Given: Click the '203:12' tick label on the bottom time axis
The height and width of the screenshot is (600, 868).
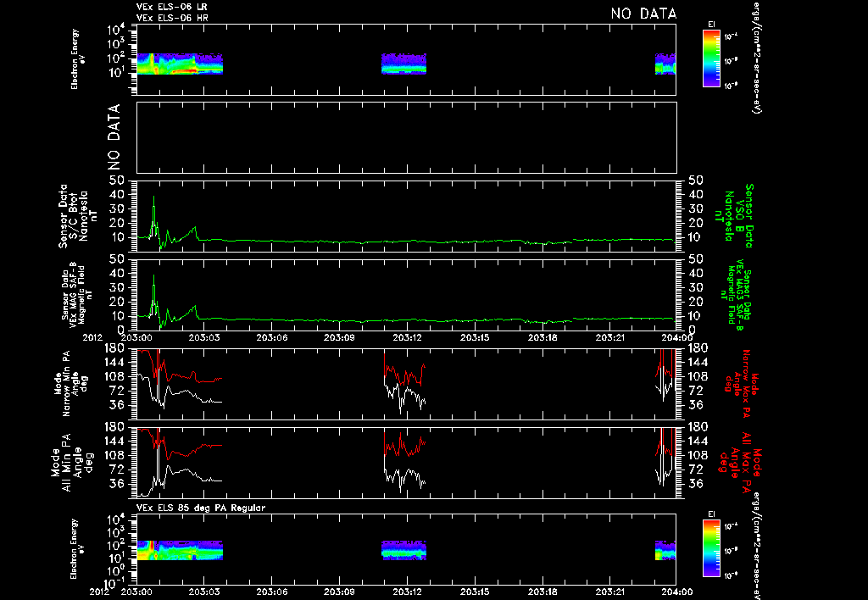Looking at the screenshot, I should pyautogui.click(x=408, y=592).
